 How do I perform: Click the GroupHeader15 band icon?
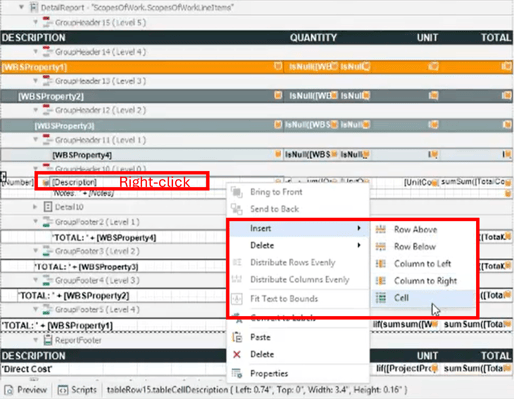click(x=47, y=22)
